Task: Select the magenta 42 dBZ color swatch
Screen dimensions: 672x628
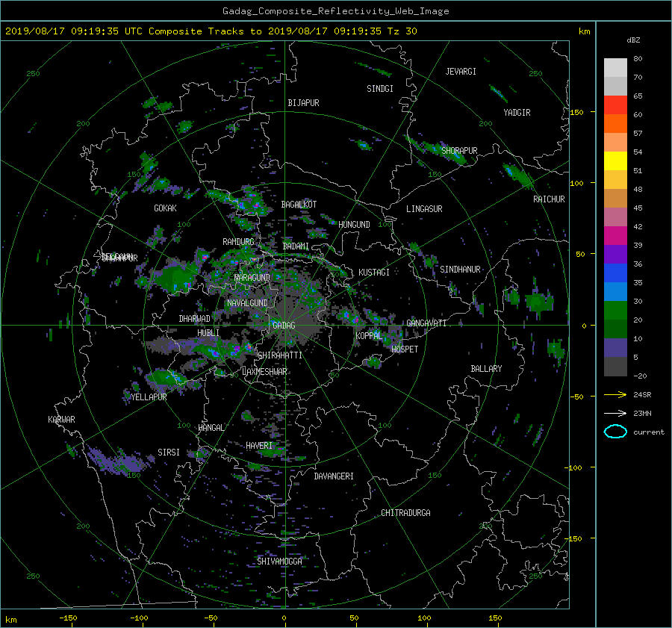Action: tap(615, 235)
